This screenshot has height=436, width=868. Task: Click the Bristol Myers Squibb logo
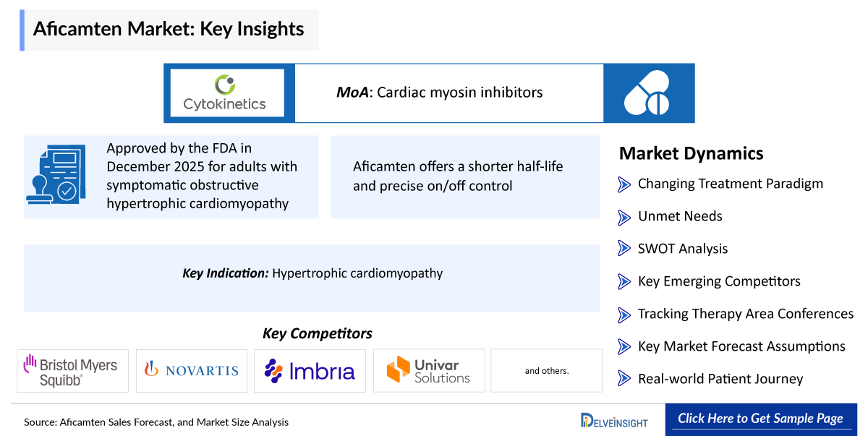(72, 370)
